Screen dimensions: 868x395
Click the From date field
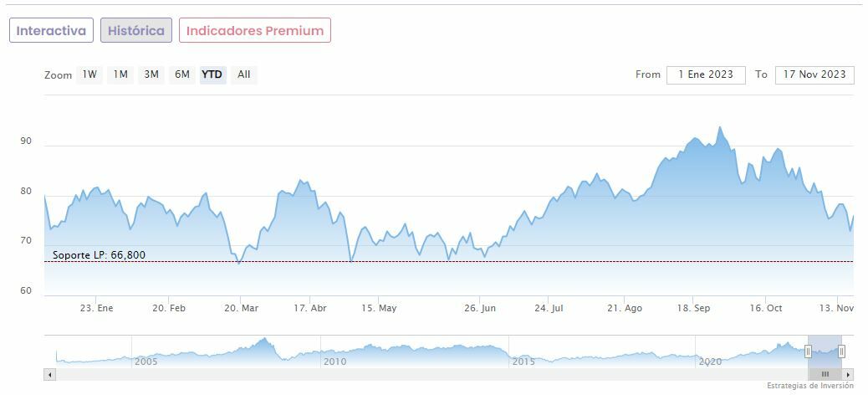(706, 74)
